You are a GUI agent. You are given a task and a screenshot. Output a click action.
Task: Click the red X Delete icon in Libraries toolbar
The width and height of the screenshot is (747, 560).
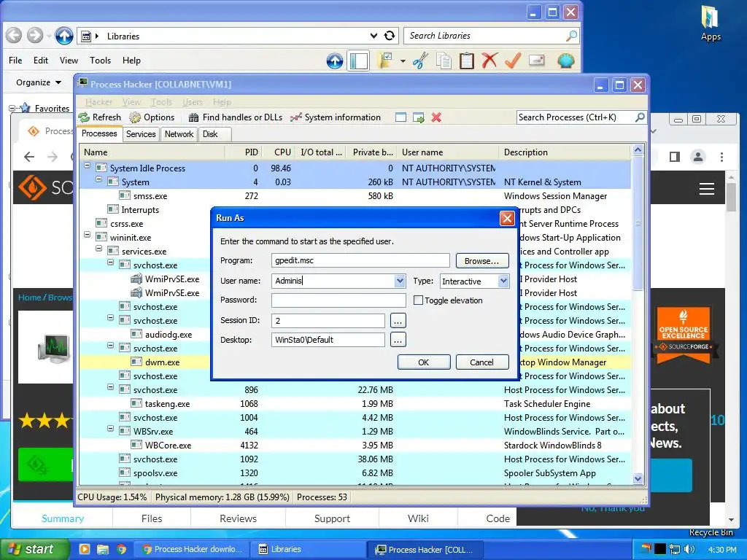(x=489, y=61)
